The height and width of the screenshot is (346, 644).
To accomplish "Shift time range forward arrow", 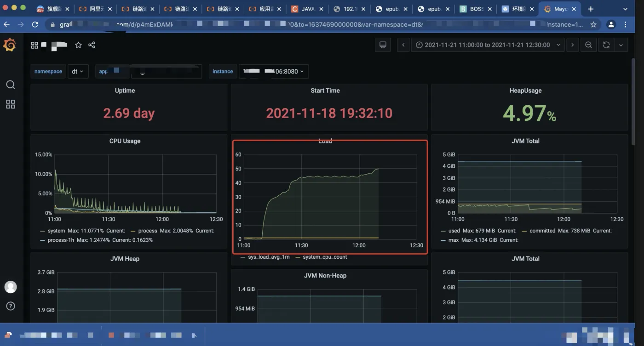I will (572, 45).
